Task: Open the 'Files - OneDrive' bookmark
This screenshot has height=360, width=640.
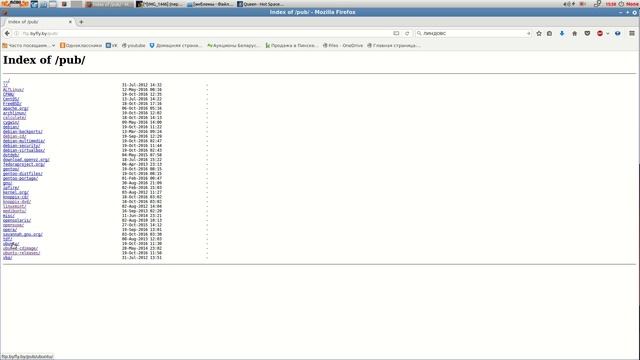Action: click(x=343, y=46)
